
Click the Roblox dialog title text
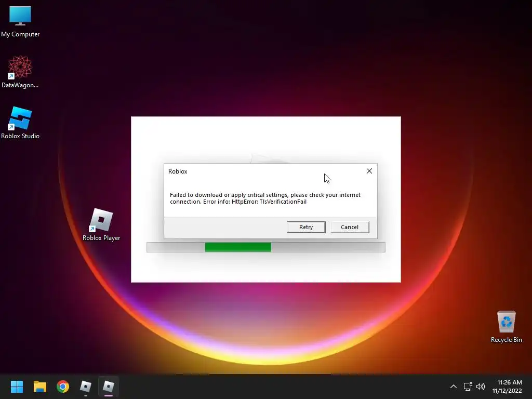pyautogui.click(x=178, y=171)
